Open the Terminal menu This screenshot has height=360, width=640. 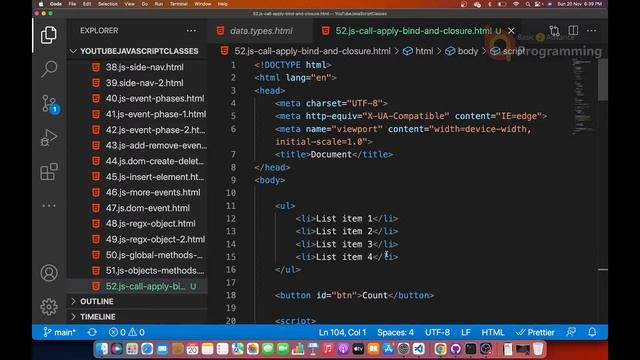click(x=178, y=4)
